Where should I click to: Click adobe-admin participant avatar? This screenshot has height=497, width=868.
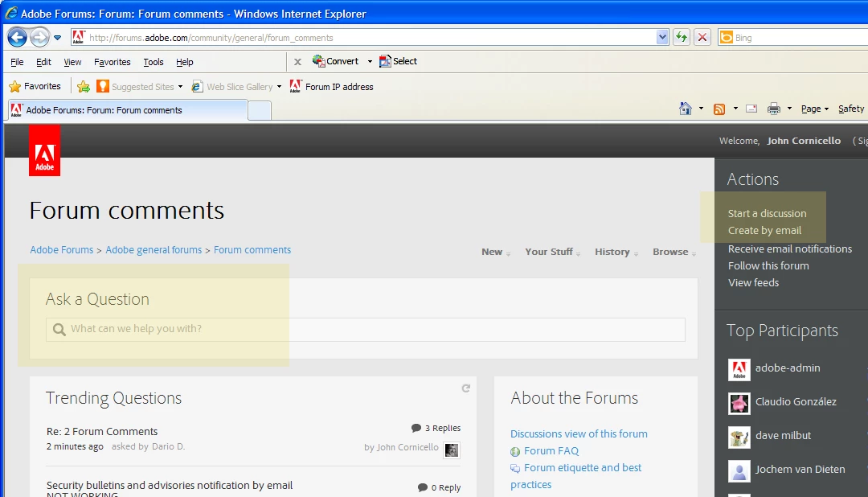(x=739, y=370)
